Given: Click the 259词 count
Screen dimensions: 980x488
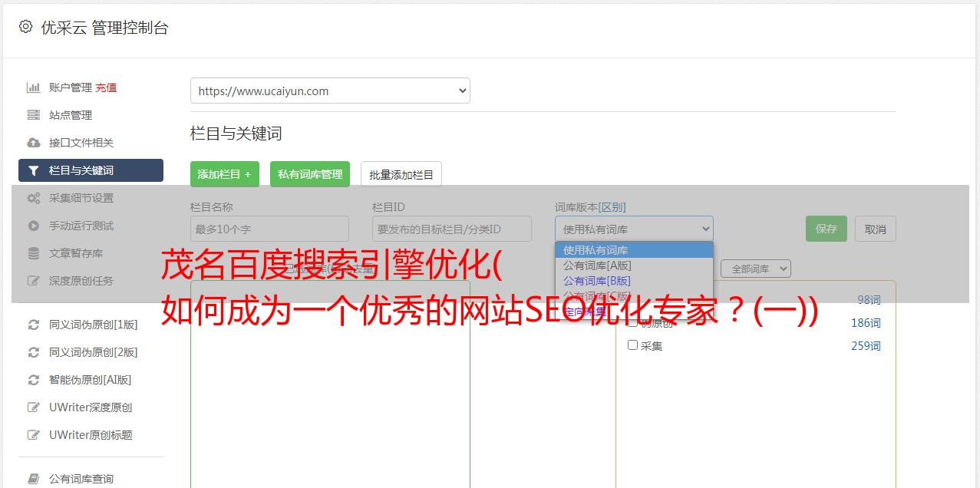Looking at the screenshot, I should tap(866, 346).
